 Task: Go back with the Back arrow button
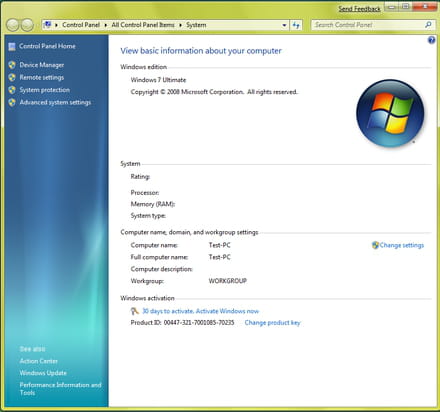pyautogui.click(x=13, y=25)
